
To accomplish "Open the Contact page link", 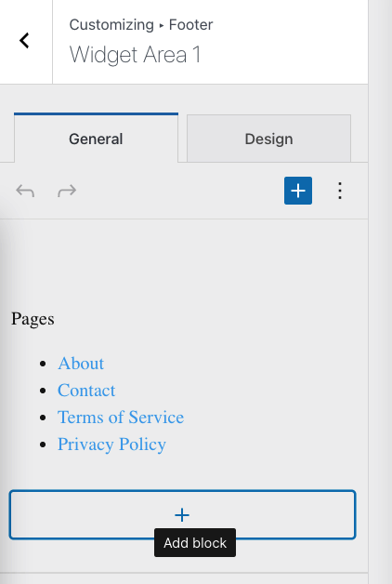I will point(86,391).
